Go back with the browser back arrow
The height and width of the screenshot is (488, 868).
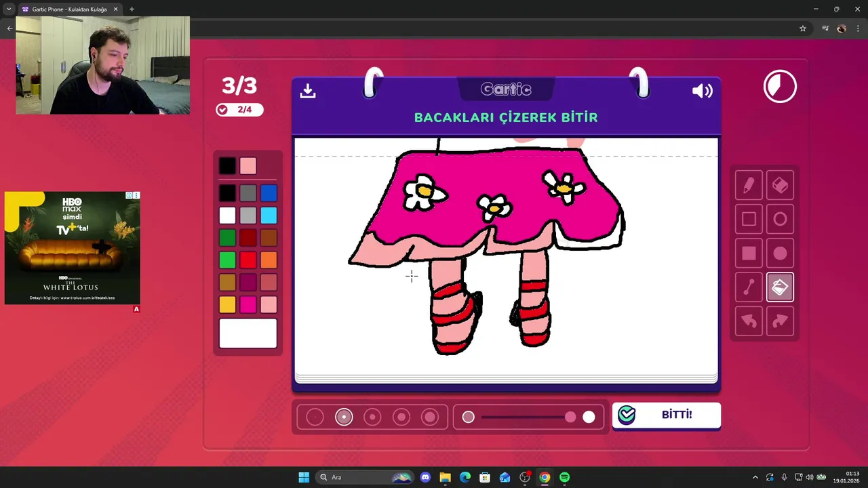(x=9, y=28)
